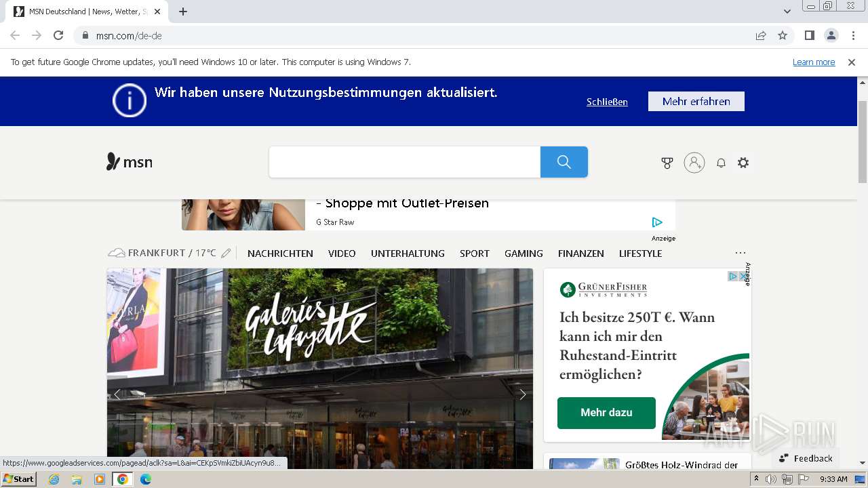
Task: Bookmark this tab with star icon
Action: pyautogui.click(x=783, y=35)
